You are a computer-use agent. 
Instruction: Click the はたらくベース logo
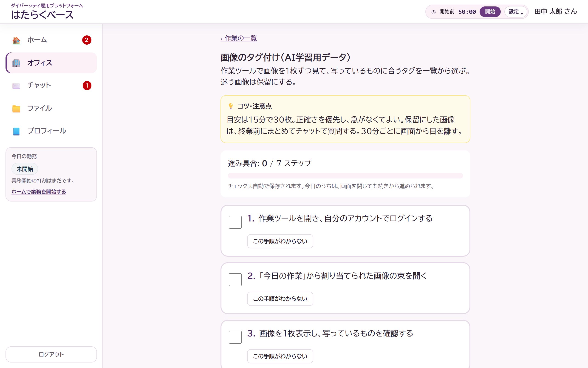pyautogui.click(x=42, y=15)
